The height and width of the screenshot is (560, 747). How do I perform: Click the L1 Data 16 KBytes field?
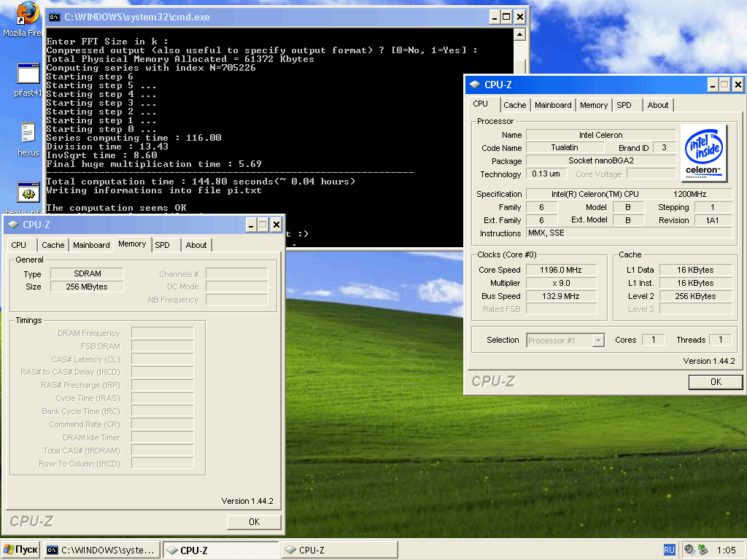(695, 270)
